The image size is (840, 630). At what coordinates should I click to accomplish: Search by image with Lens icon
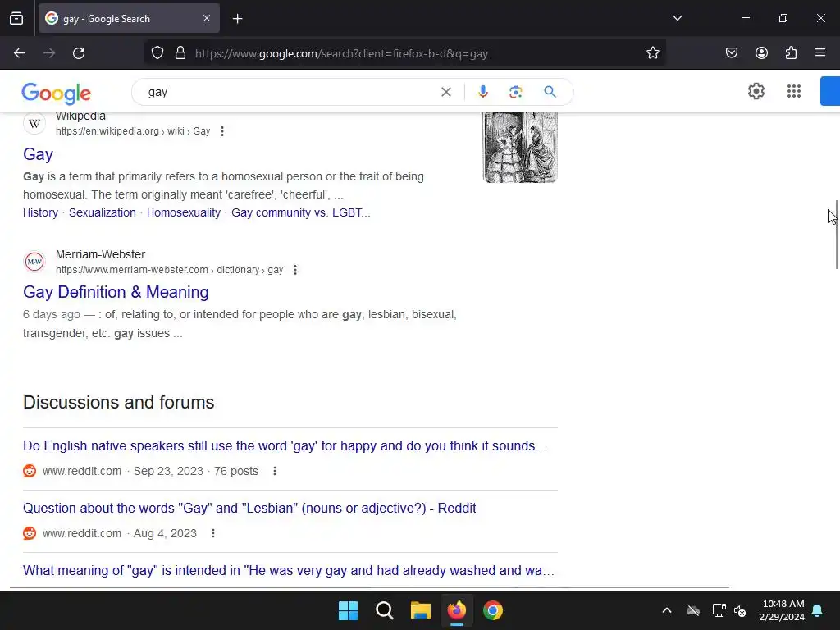tap(515, 92)
